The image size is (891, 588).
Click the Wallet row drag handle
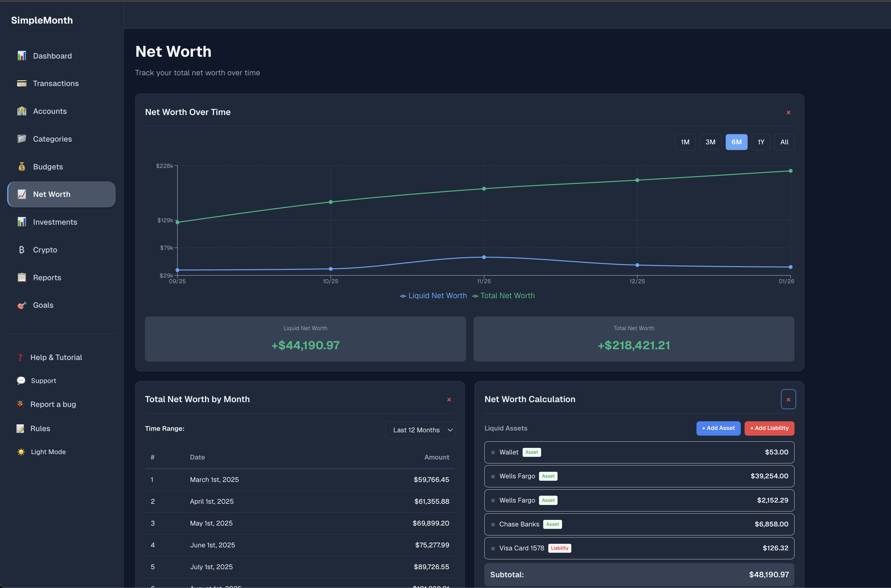493,452
